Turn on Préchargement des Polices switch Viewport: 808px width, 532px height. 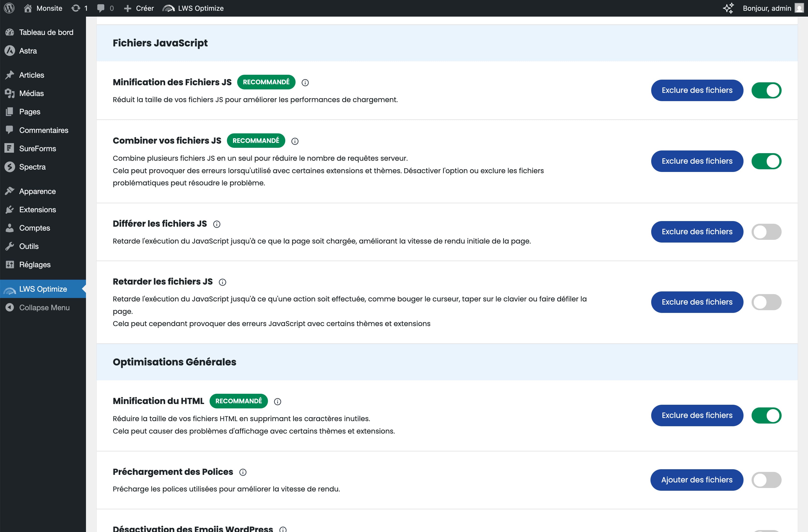pyautogui.click(x=766, y=480)
